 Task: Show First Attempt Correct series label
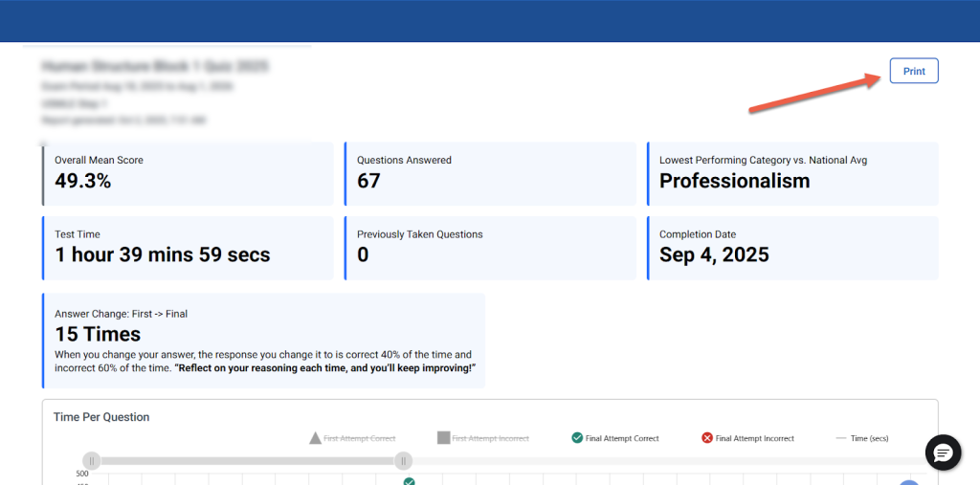pos(360,438)
